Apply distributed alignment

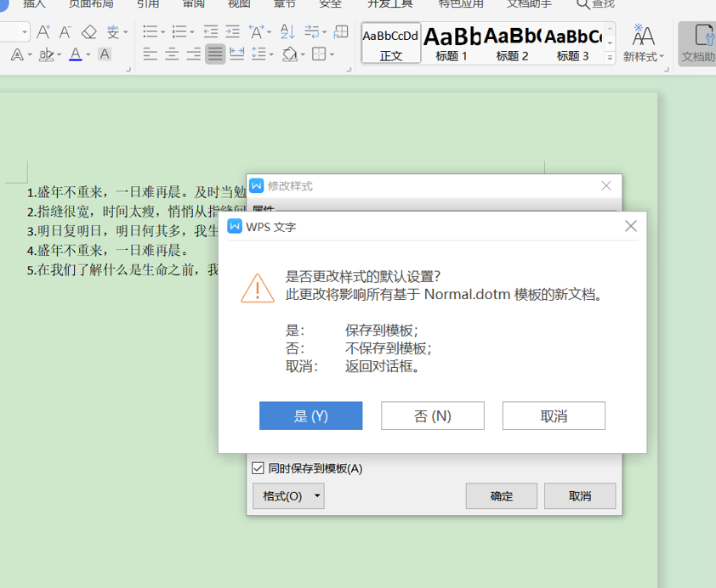click(236, 54)
